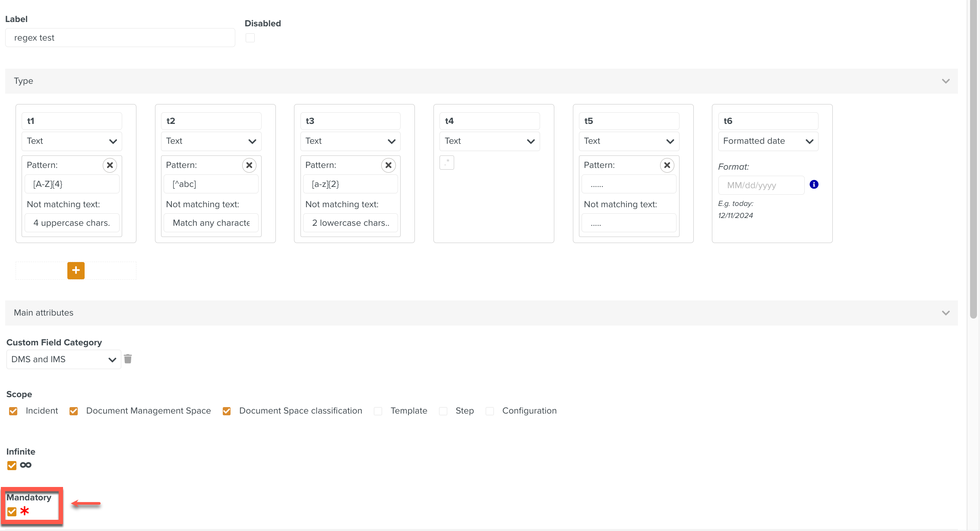
Task: Delete the t5 pattern with X icon
Action: point(667,165)
